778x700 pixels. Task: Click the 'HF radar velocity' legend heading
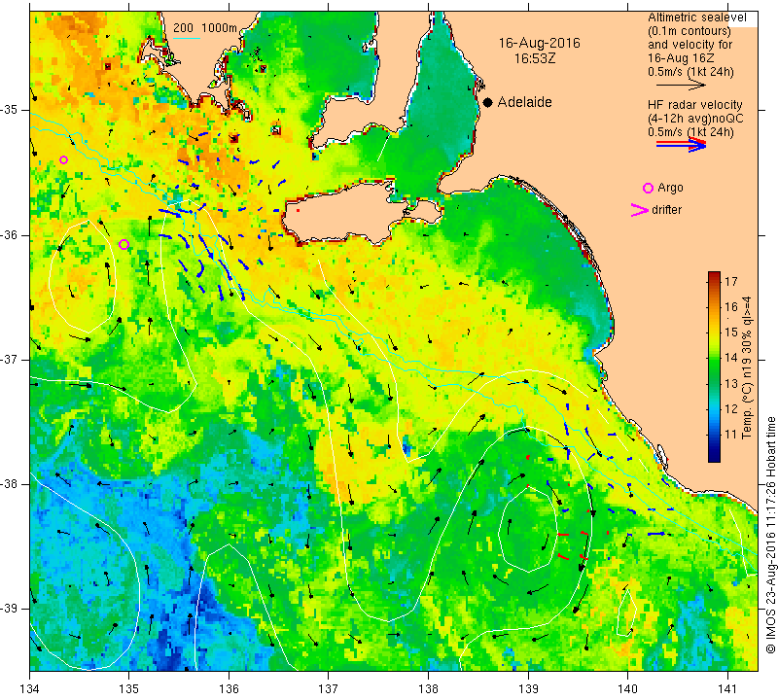[694, 105]
